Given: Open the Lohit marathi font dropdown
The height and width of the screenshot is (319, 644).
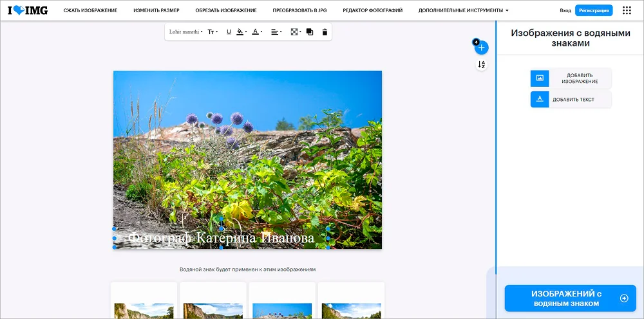Looking at the screenshot, I should click(x=185, y=32).
